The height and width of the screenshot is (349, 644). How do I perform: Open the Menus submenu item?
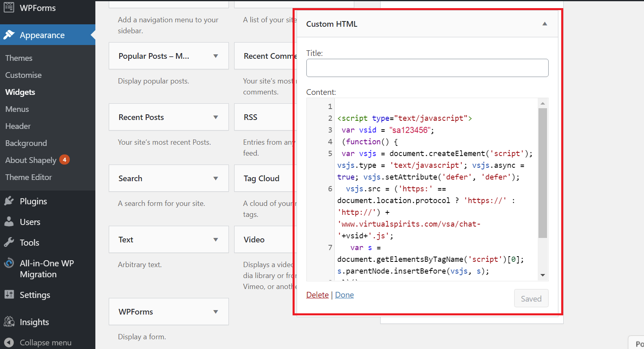(17, 109)
